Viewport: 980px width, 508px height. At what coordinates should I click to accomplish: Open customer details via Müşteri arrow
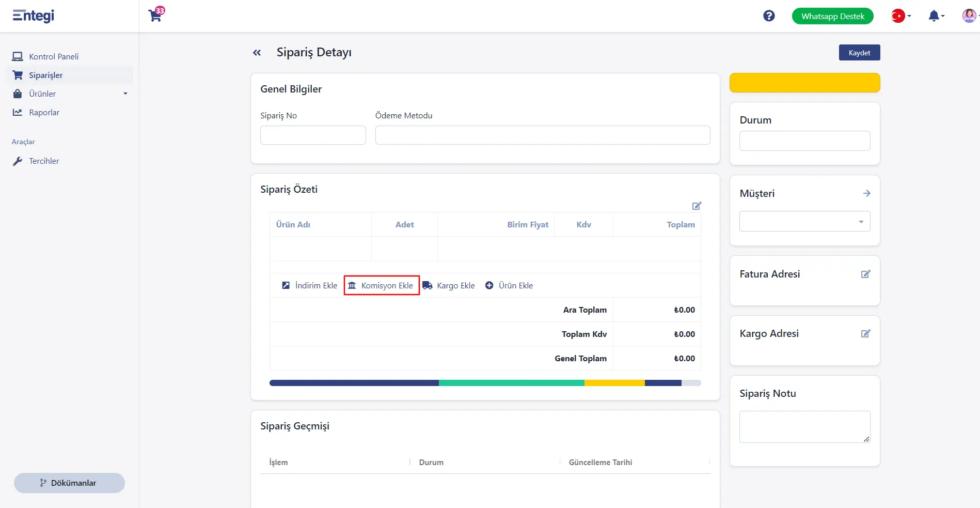click(866, 193)
